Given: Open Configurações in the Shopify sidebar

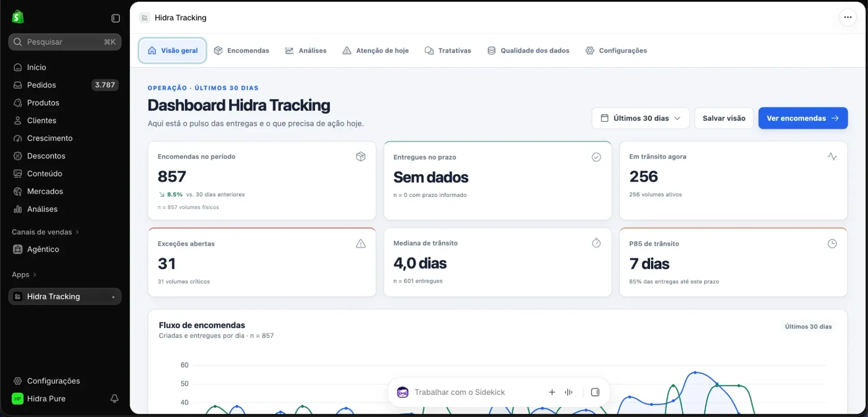Looking at the screenshot, I should tap(53, 381).
